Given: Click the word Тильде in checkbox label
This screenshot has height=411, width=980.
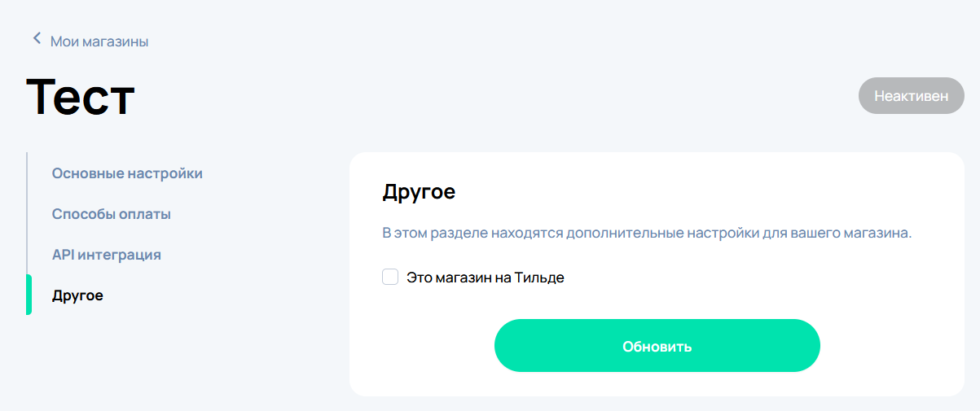Looking at the screenshot, I should pyautogui.click(x=538, y=278).
